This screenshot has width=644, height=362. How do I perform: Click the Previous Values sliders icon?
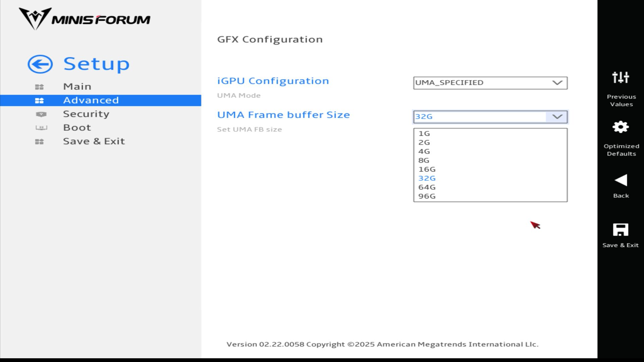coord(621,77)
